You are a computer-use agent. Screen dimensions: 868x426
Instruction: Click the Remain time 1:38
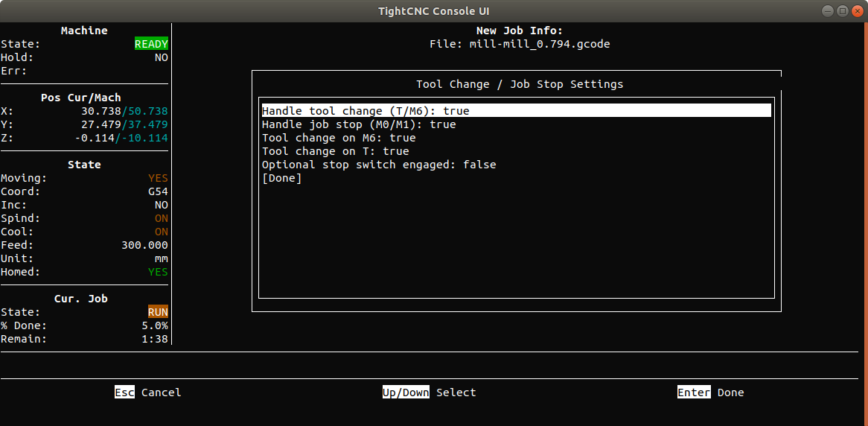click(x=154, y=339)
